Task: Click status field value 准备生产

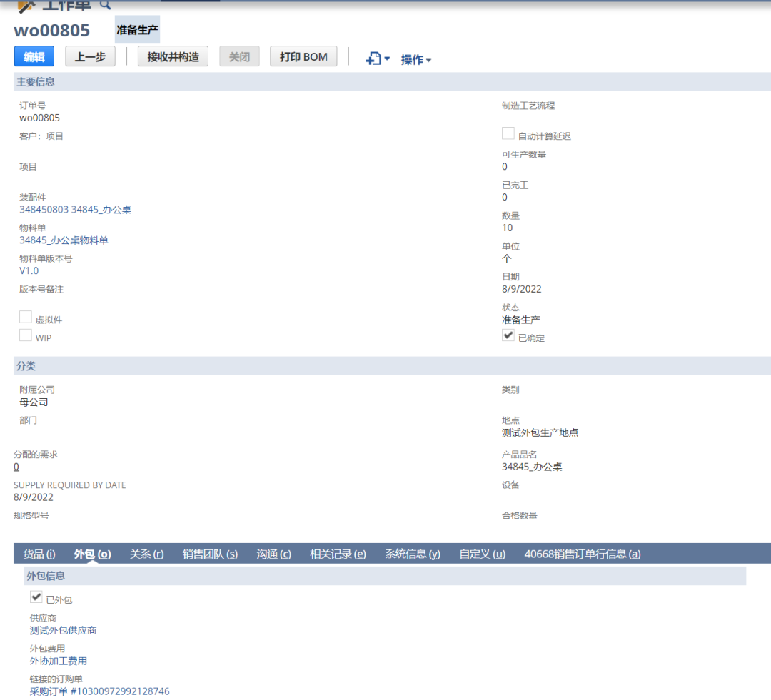Action: pos(520,320)
